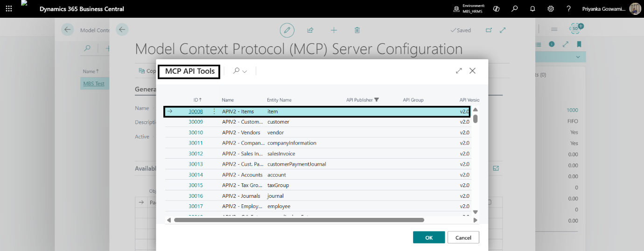This screenshot has height=251, width=644.
Task: Click the Share icon on the configuration card
Action: coord(310,30)
